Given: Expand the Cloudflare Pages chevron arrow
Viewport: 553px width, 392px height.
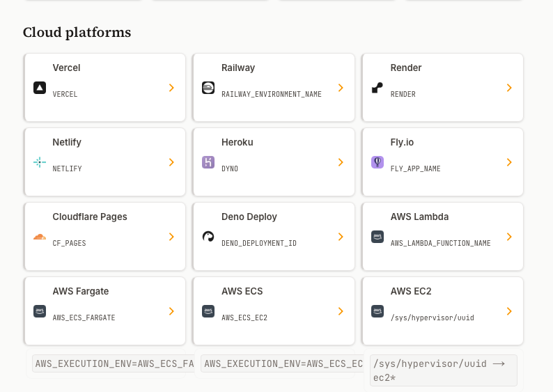Looking at the screenshot, I should point(171,237).
